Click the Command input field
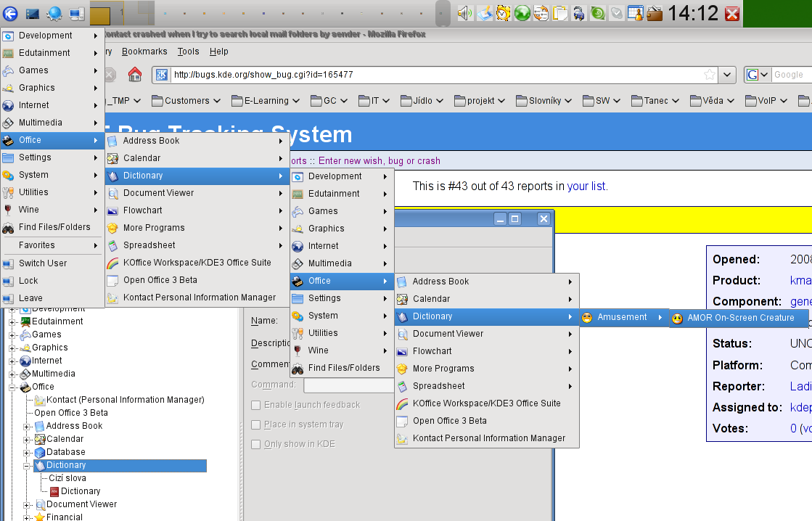This screenshot has height=521, width=812. 349,385
